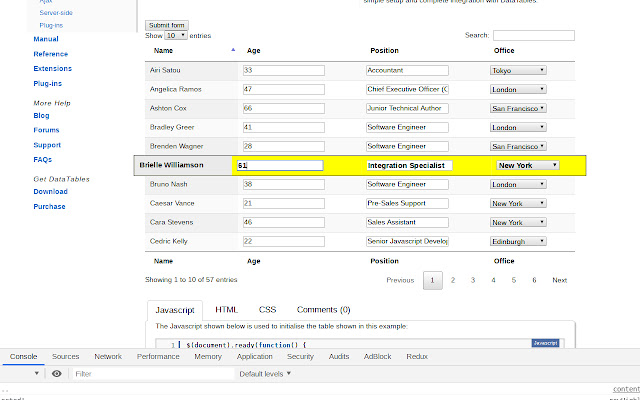The width and height of the screenshot is (640, 400).
Task: Open the Comments (0) tab
Action: click(323, 310)
